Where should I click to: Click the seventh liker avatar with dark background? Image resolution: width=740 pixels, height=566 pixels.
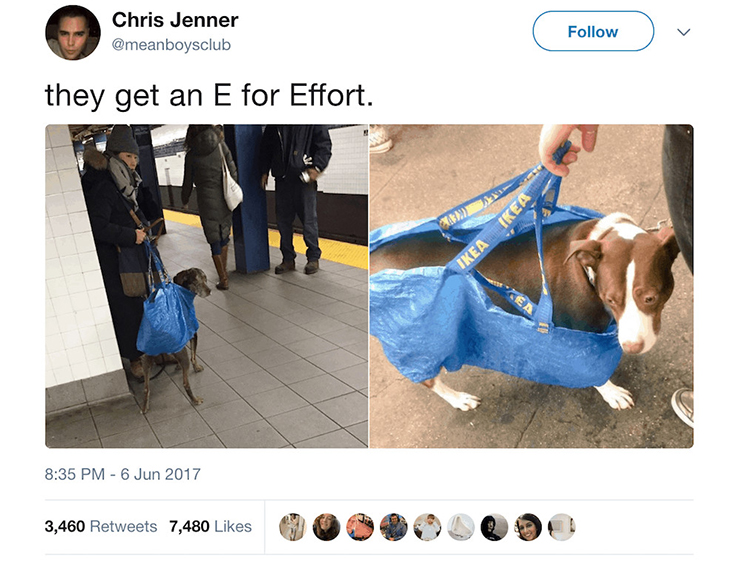494,527
